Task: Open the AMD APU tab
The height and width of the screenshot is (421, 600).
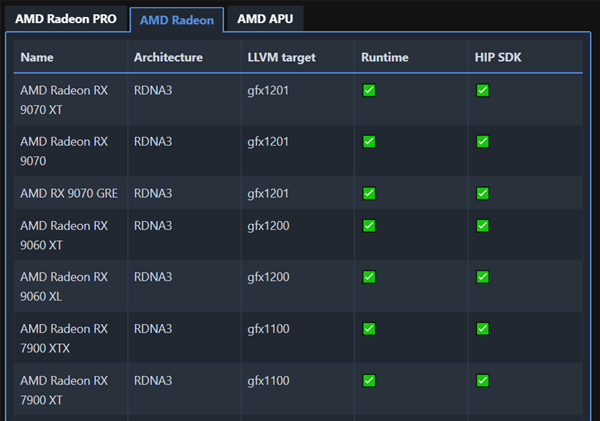Action: point(264,19)
